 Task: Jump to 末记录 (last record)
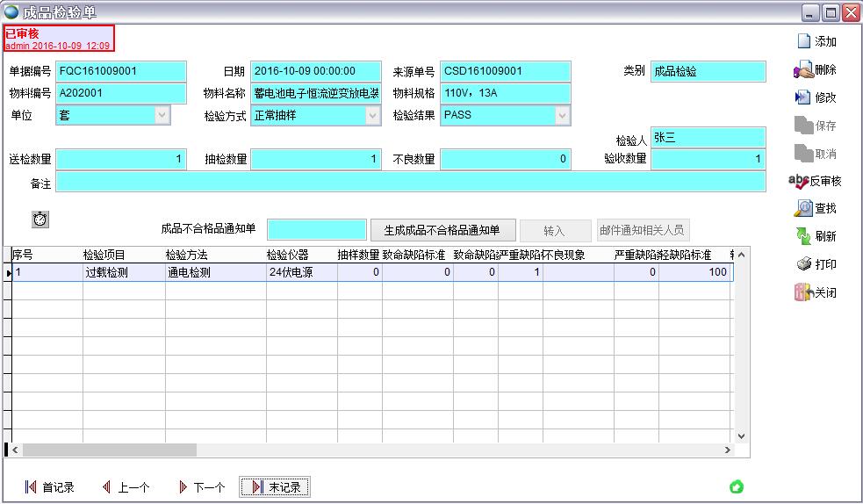[x=275, y=487]
